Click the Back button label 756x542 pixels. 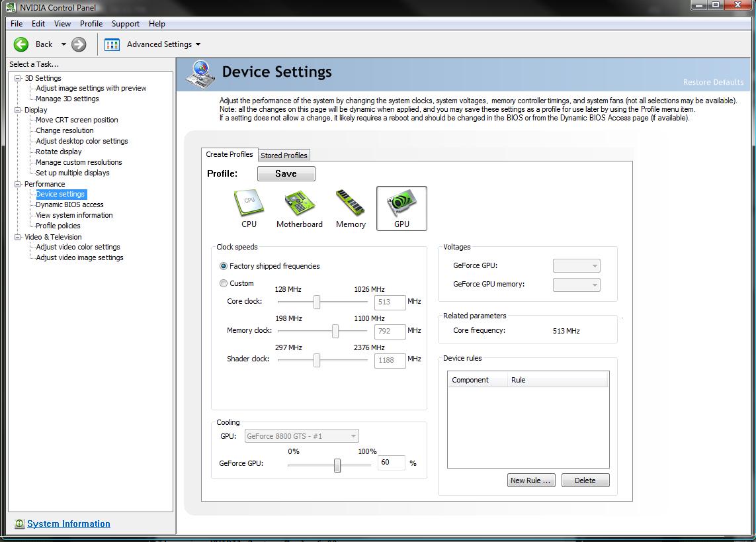(44, 44)
